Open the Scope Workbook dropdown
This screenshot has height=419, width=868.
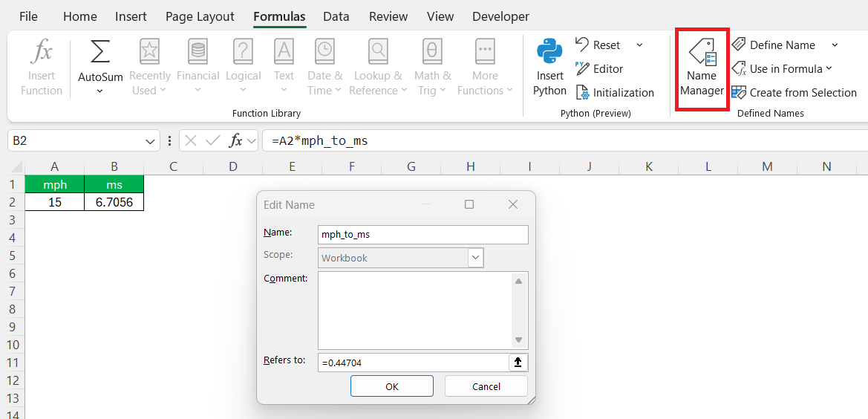(x=476, y=258)
